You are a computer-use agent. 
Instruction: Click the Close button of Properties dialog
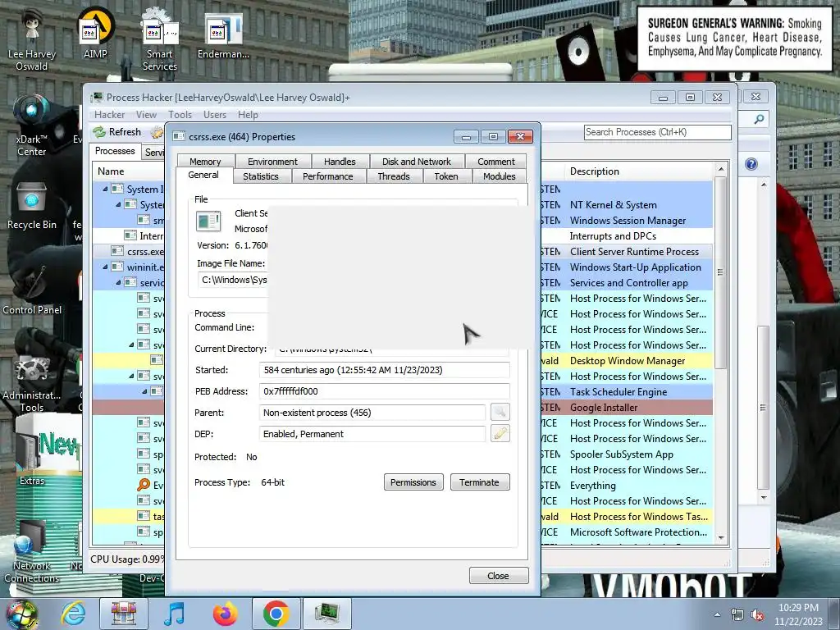(x=499, y=576)
